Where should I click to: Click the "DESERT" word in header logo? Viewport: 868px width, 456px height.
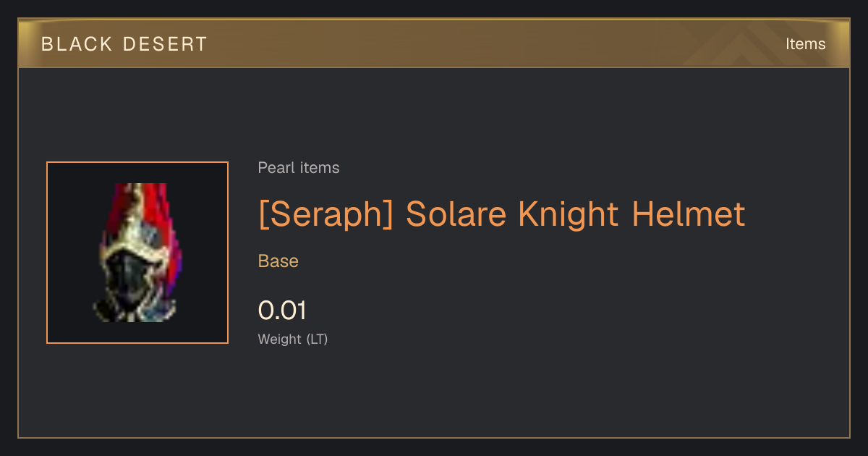click(165, 44)
